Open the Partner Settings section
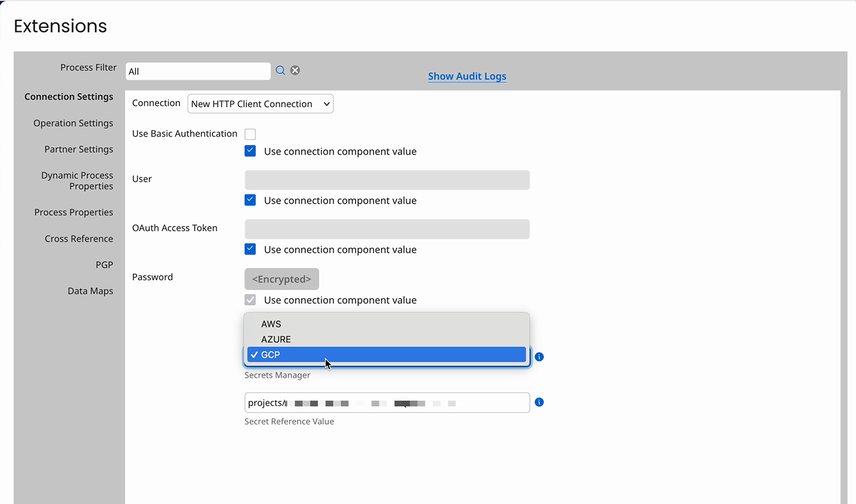Image resolution: width=856 pixels, height=504 pixels. click(78, 149)
